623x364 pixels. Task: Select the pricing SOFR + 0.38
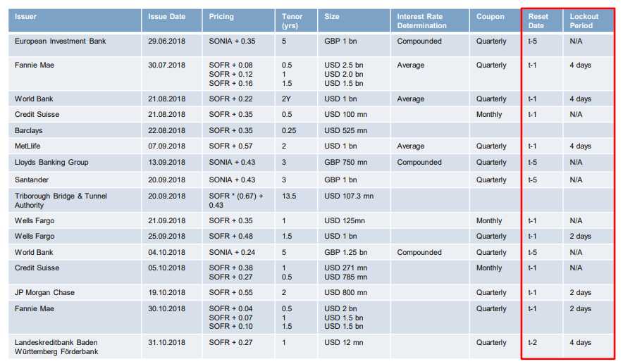[231, 268]
